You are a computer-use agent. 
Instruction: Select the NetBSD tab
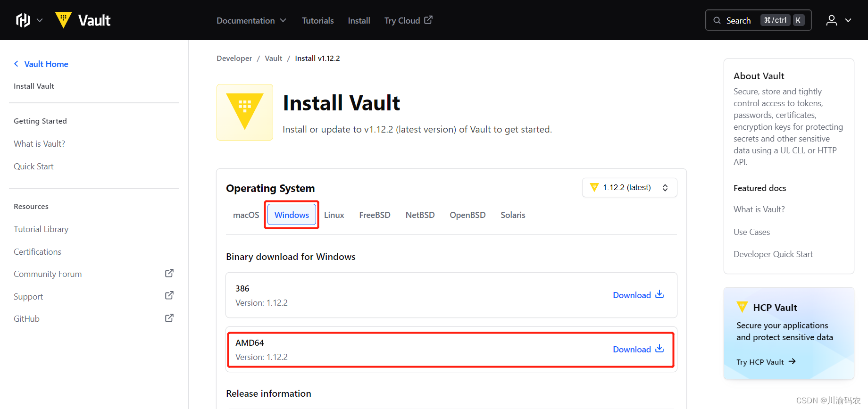pos(420,215)
